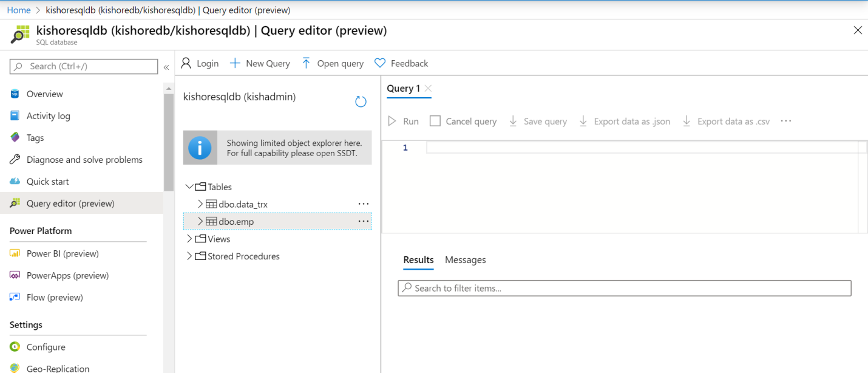Open Diagnose and solve problems
Viewport: 868px width, 373px height.
(x=84, y=160)
